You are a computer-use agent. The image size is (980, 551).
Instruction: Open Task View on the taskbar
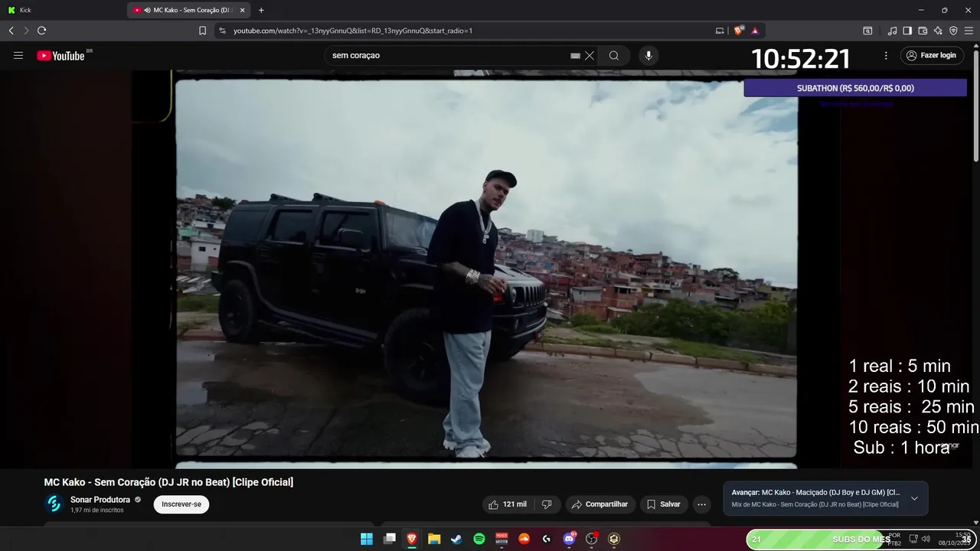point(389,539)
